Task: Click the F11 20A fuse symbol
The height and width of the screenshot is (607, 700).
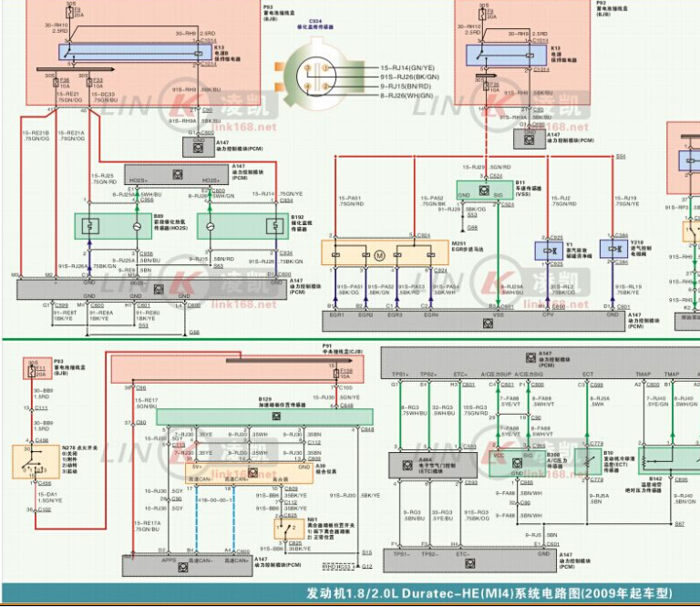Action: point(31,371)
